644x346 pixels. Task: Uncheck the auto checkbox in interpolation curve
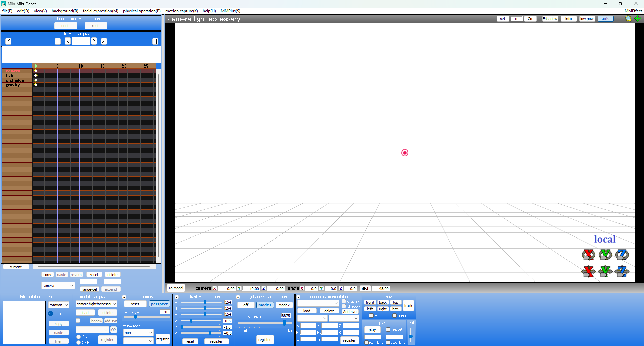(x=50, y=313)
